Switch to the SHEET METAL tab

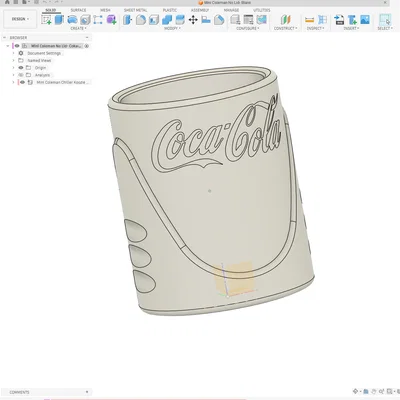tap(136, 10)
